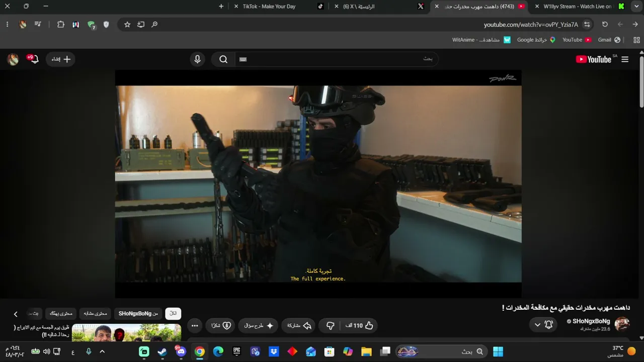Switch to W1llyv Stream Kick tab

(580, 7)
